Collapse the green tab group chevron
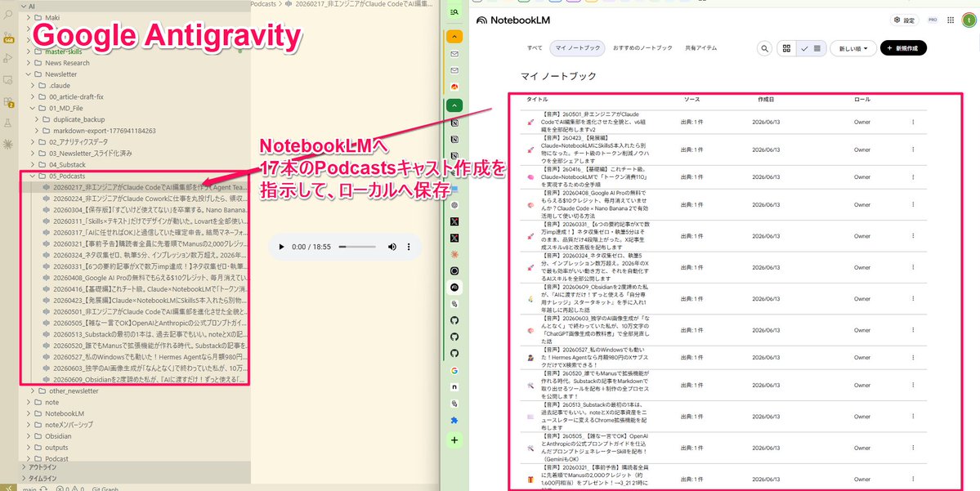The width and height of the screenshot is (980, 491). point(454,105)
